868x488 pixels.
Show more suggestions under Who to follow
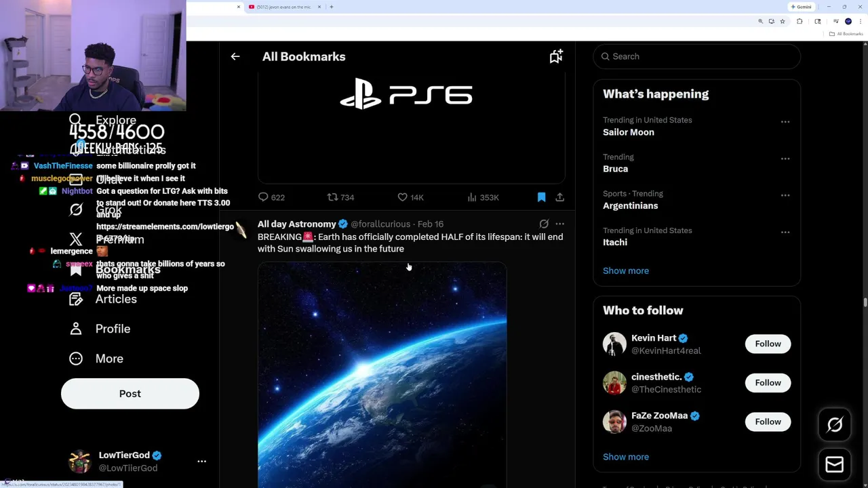(626, 457)
